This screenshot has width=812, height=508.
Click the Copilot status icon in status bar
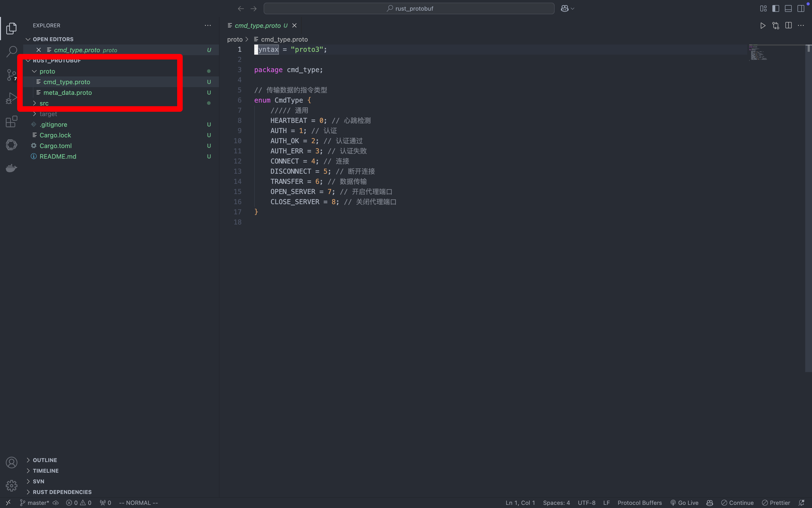[710, 503]
